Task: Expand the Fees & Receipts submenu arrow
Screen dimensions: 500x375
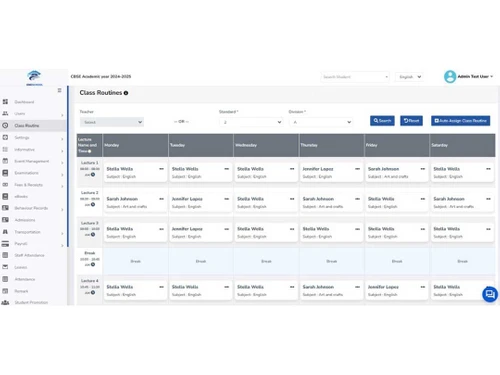Action: point(62,186)
